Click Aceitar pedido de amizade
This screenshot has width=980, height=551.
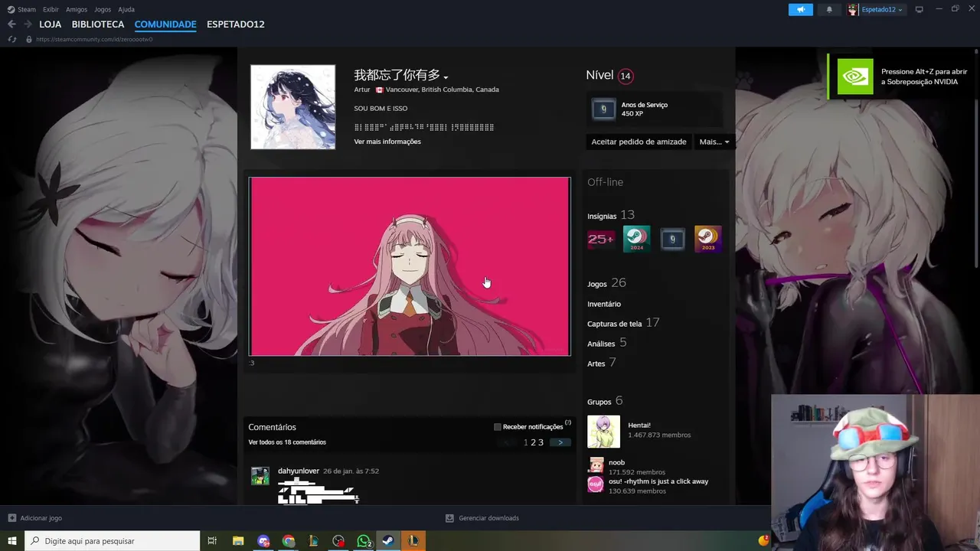[x=639, y=142]
